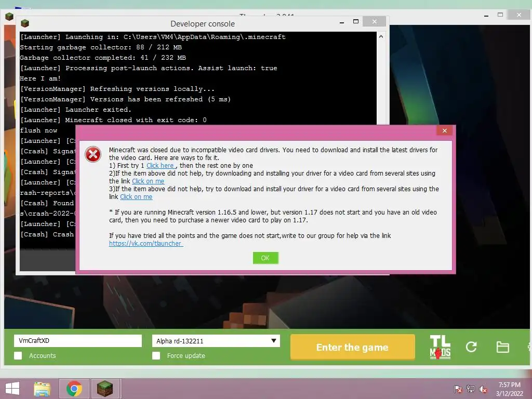Click console line 'Here I am!'
The height and width of the screenshot is (399, 532).
coord(41,78)
